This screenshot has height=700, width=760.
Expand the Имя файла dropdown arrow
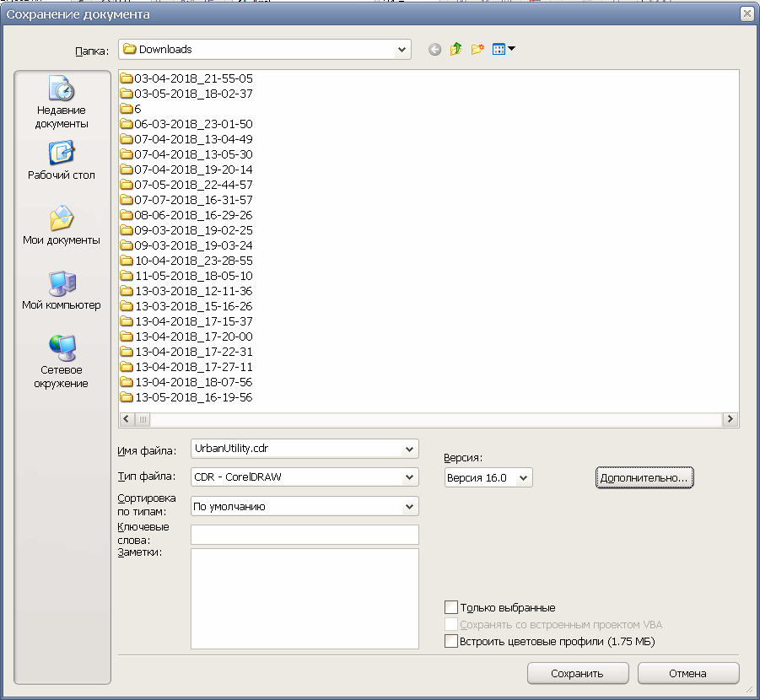(410, 449)
